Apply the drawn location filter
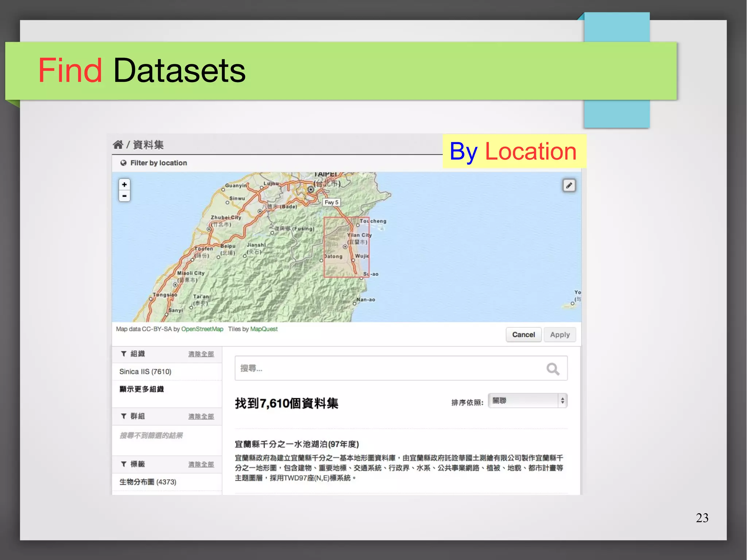 (560, 335)
